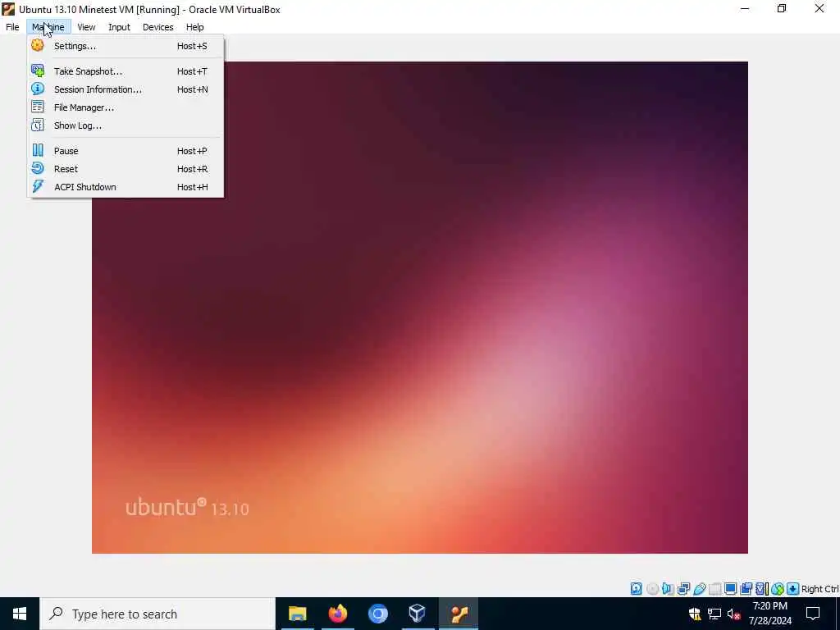Open File Explorer from the taskbar
The height and width of the screenshot is (630, 840).
(x=297, y=614)
